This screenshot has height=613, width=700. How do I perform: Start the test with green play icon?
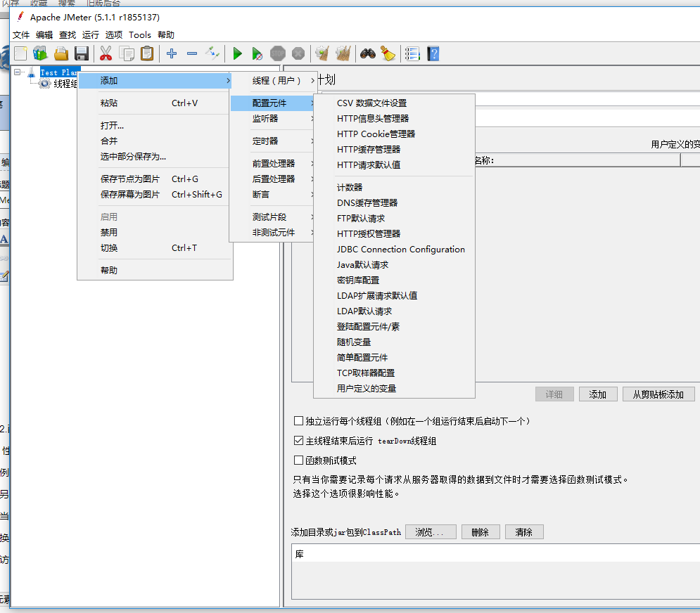point(238,54)
